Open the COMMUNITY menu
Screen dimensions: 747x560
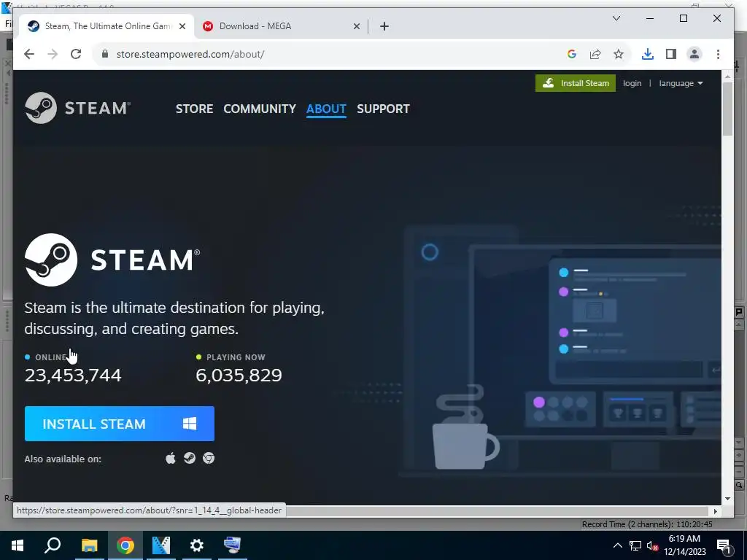[260, 109]
